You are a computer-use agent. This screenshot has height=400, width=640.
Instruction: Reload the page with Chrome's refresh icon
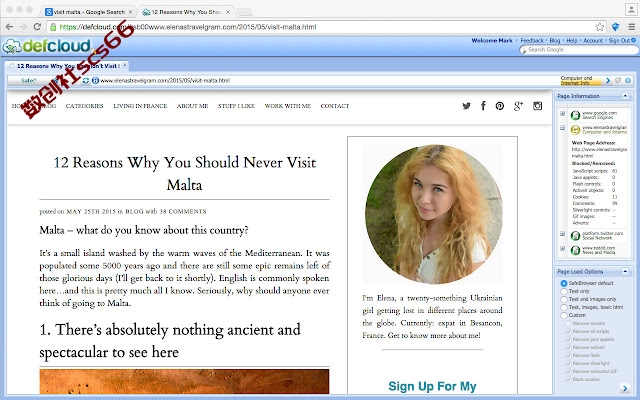37,27
